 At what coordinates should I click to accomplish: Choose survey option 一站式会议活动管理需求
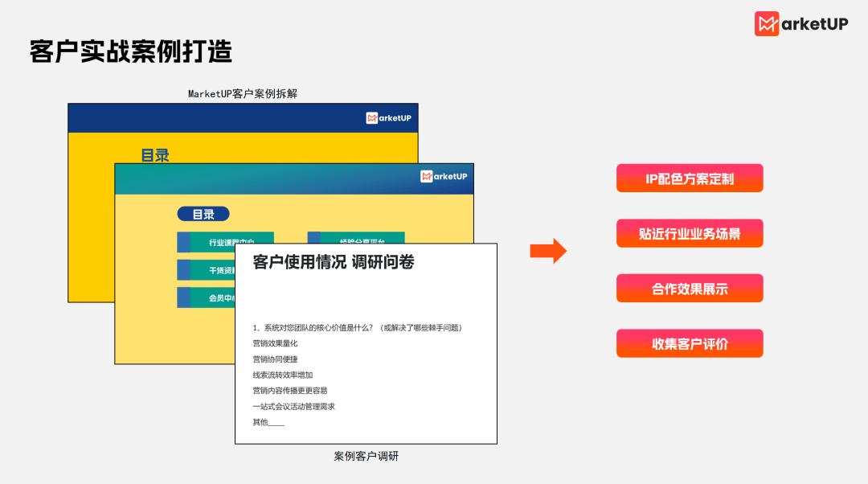tap(293, 406)
